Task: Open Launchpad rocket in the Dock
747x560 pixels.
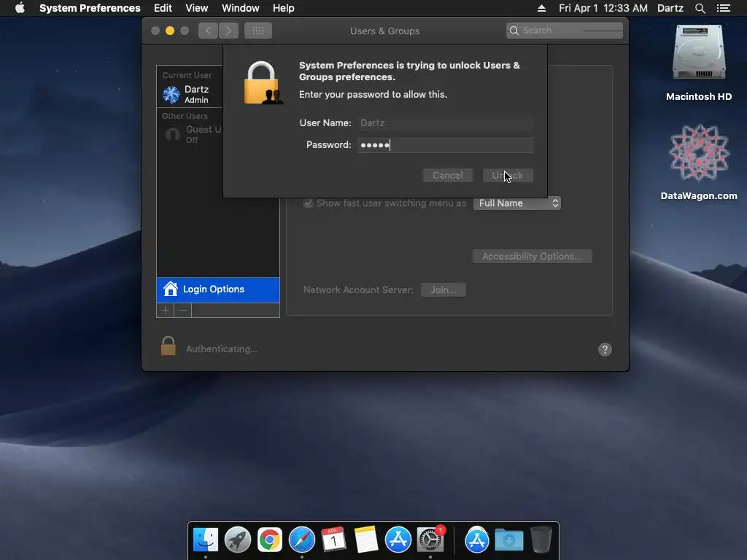Action: click(238, 540)
